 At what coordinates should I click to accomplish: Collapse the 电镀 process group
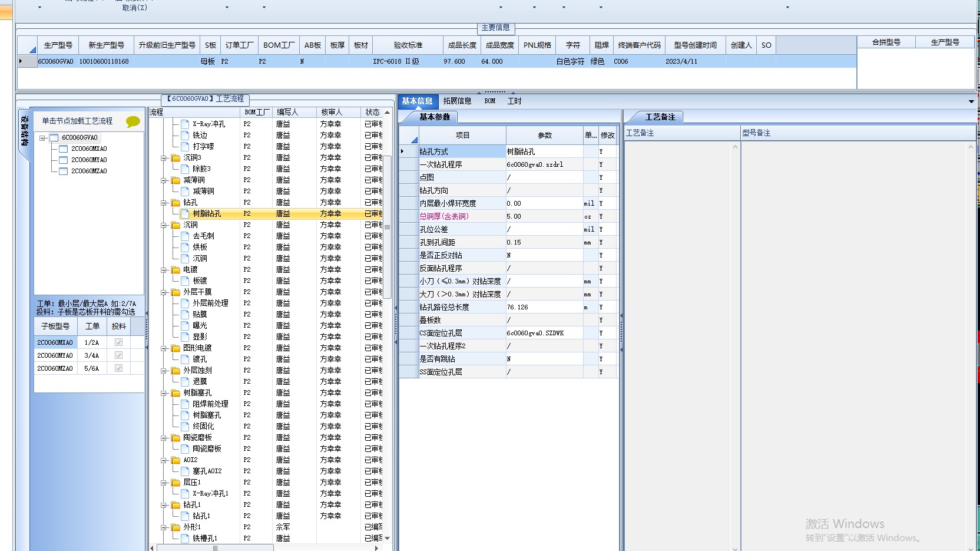click(164, 270)
